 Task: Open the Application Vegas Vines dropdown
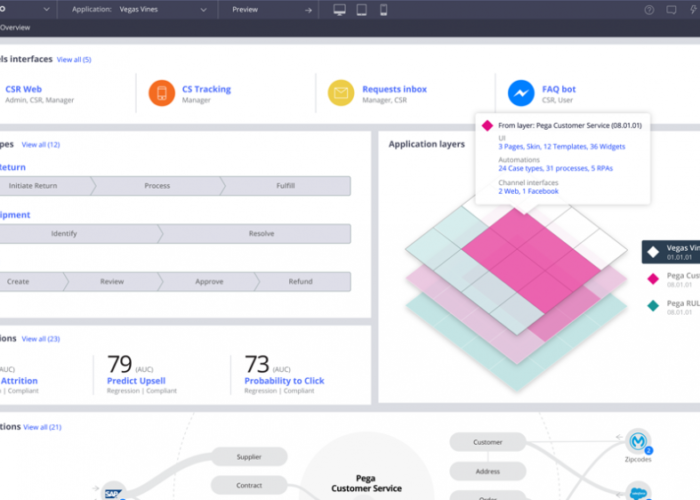[139, 9]
